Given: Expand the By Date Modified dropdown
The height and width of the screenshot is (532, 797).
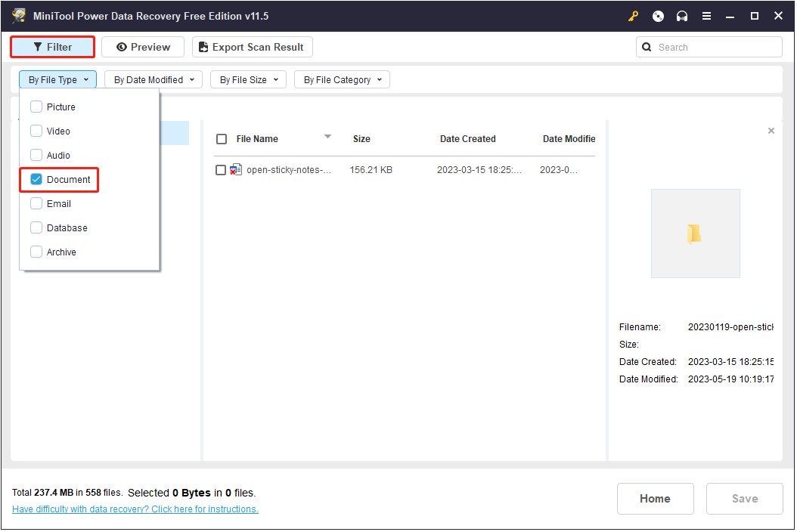Looking at the screenshot, I should tap(154, 79).
